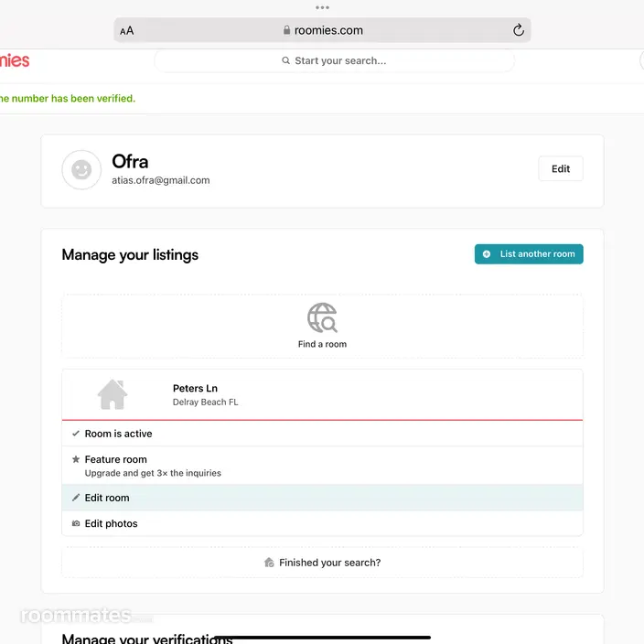The height and width of the screenshot is (644, 644).
Task: Click the Edit profile button
Action: coord(560,169)
